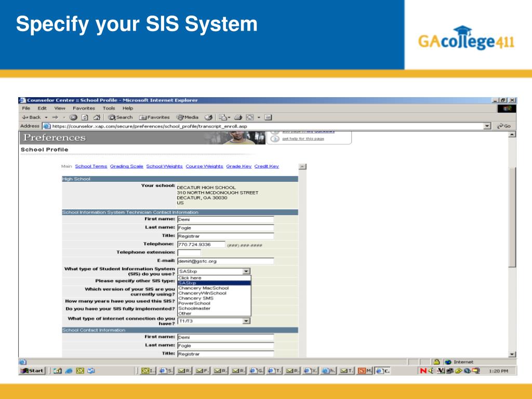Expand the address bar dropdown arrow
Viewport: 532px width, 399px height.
(487, 126)
